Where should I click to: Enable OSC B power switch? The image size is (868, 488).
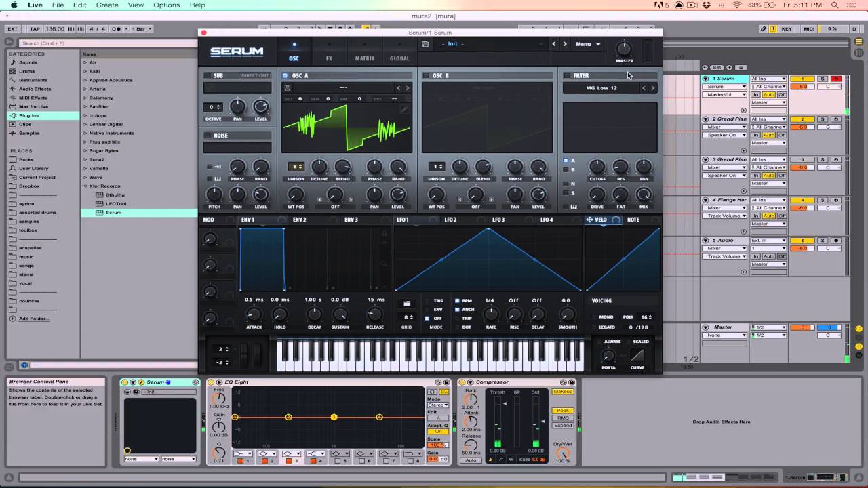426,76
